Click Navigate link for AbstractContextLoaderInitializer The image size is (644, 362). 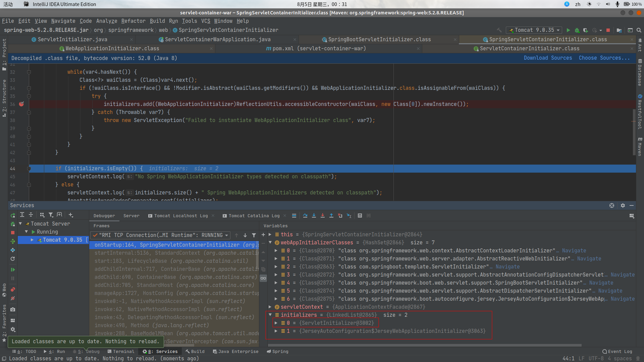tap(574, 251)
